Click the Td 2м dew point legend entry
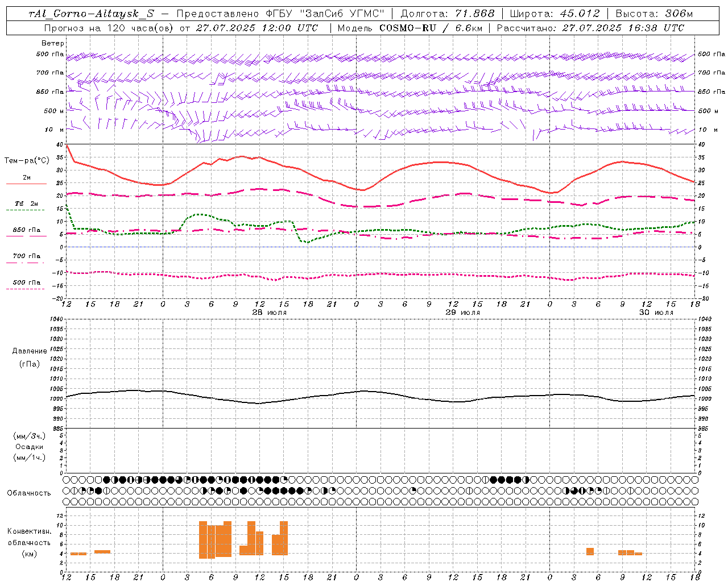Image resolution: width=728 pixels, height=582 pixels. point(27,203)
